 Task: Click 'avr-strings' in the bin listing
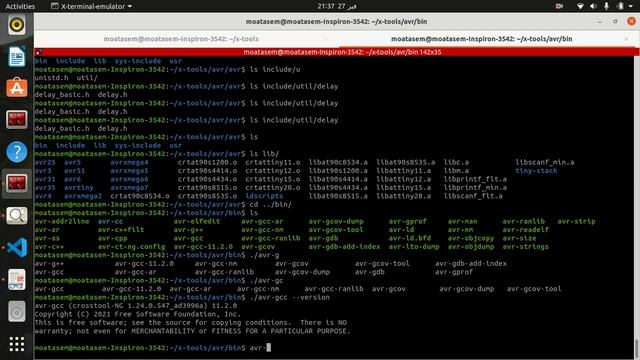tap(525, 247)
